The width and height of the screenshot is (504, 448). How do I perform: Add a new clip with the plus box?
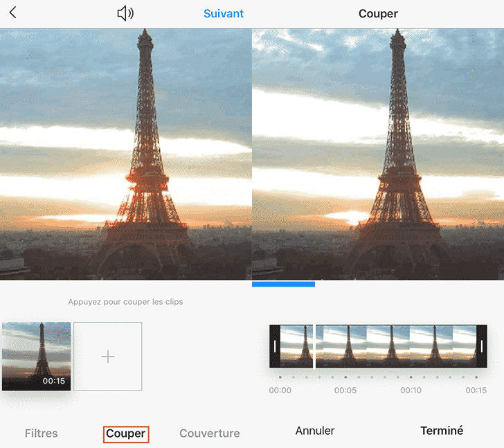pos(108,356)
